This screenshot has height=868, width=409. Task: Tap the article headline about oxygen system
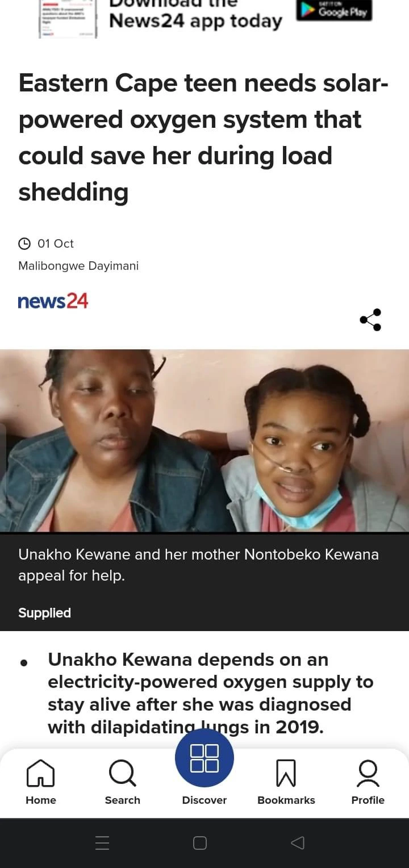click(x=203, y=138)
